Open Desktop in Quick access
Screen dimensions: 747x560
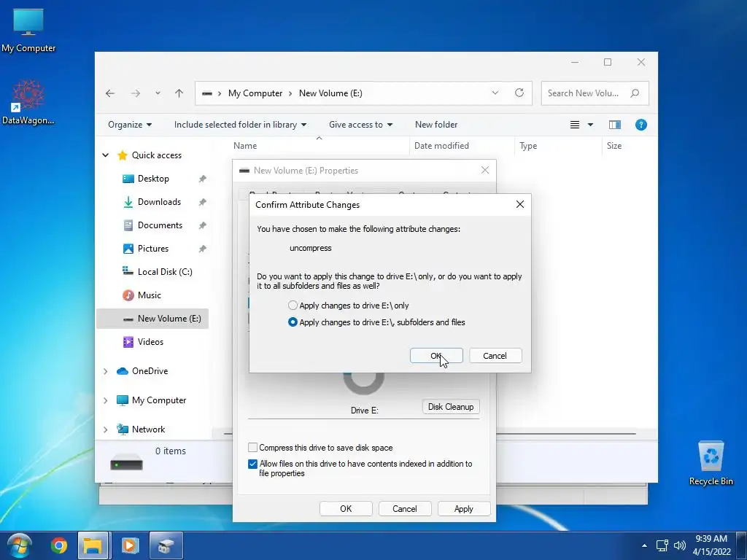(x=153, y=179)
